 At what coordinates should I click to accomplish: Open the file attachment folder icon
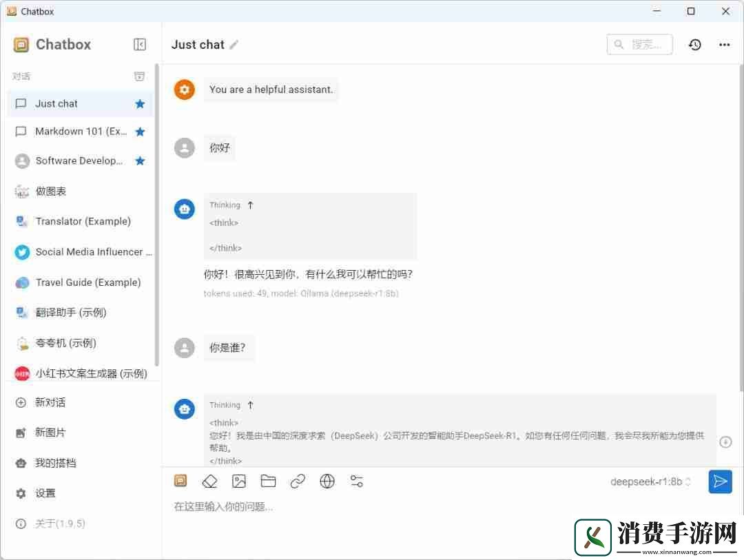coord(268,481)
